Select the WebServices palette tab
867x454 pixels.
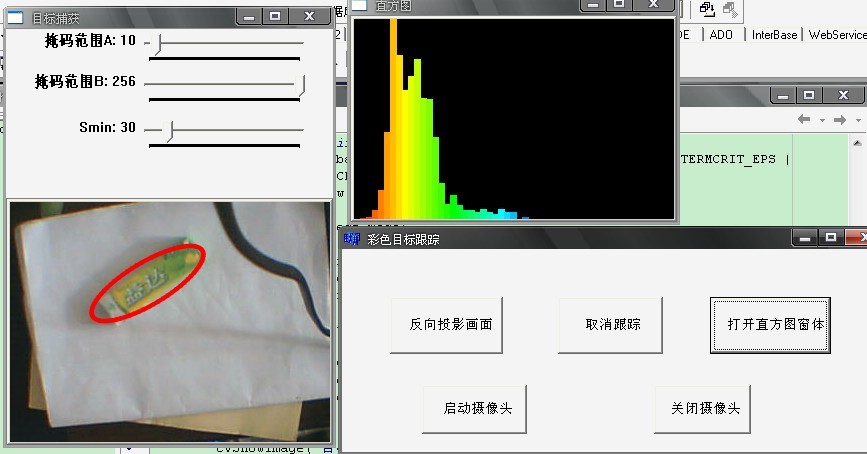click(837, 34)
